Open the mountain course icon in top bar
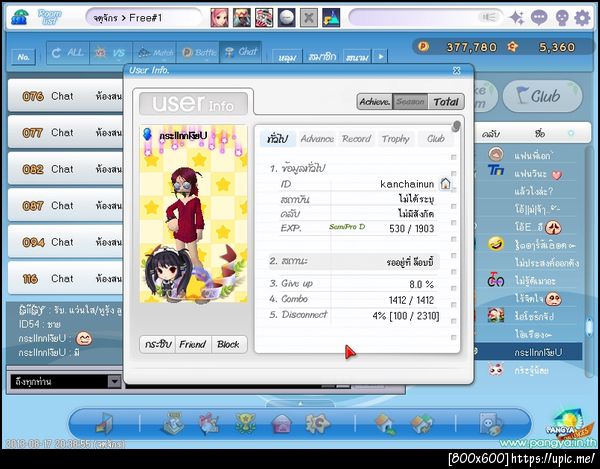This screenshot has height=469, width=600. (331, 18)
